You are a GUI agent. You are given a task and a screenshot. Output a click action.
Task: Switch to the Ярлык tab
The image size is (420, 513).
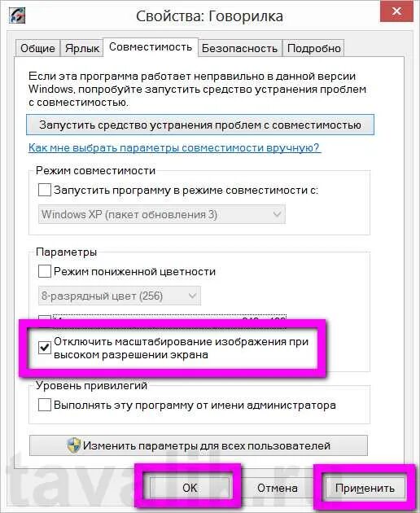pyautogui.click(x=81, y=48)
